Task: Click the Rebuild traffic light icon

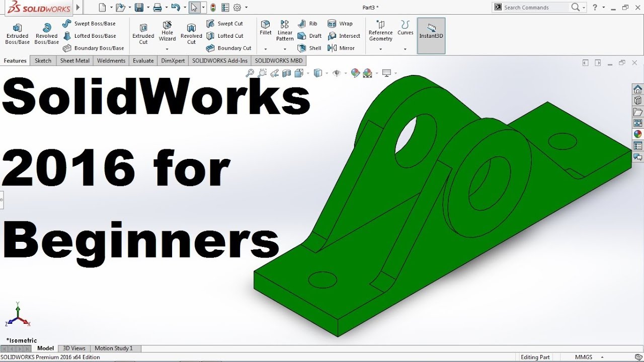Action: point(213,8)
